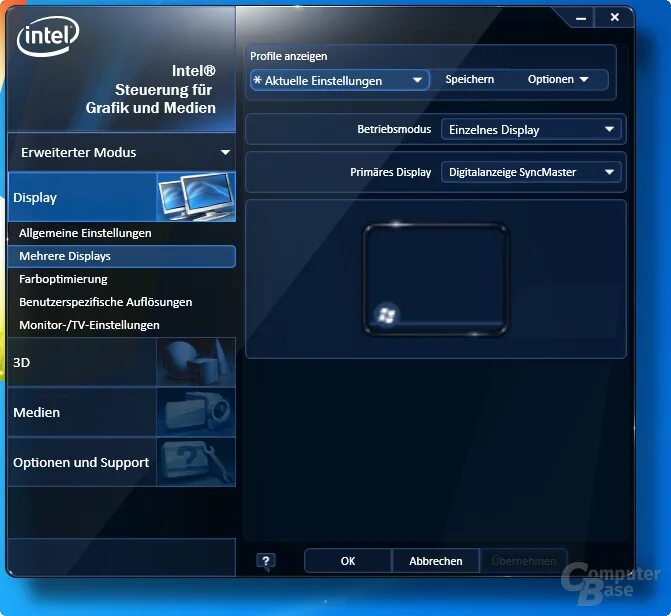671x616 pixels.
Task: Open Optionen und Support category
Action: 122,462
